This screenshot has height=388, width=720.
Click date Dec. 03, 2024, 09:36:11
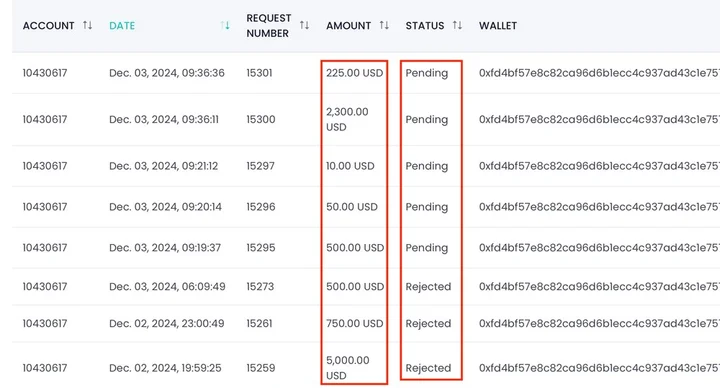(163, 119)
